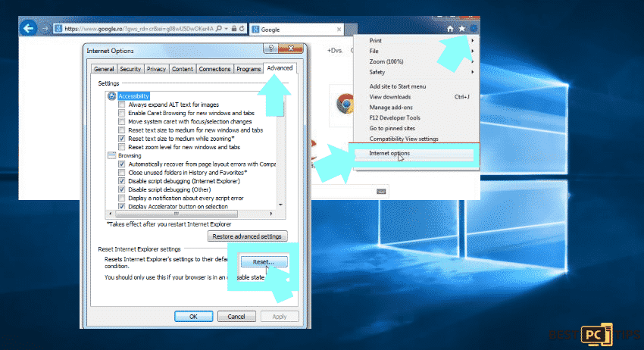Select the Programs tab

(x=249, y=69)
